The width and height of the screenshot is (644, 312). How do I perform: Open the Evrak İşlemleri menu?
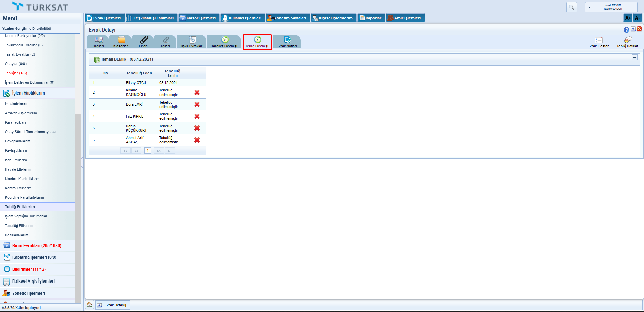[105, 18]
